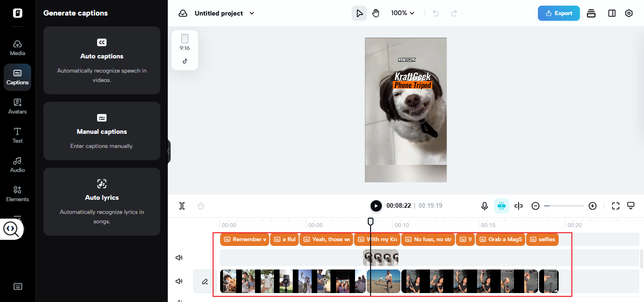Open the 100% zoom level dropdown
644x302 pixels.
click(403, 13)
